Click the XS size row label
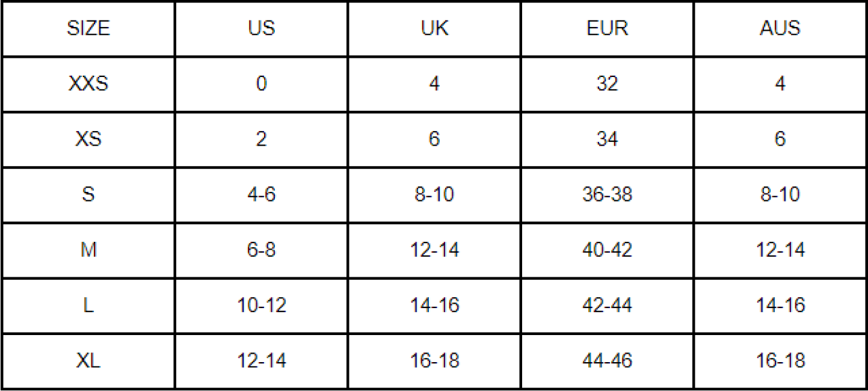Screen dimensions: 868x391 (x=88, y=140)
